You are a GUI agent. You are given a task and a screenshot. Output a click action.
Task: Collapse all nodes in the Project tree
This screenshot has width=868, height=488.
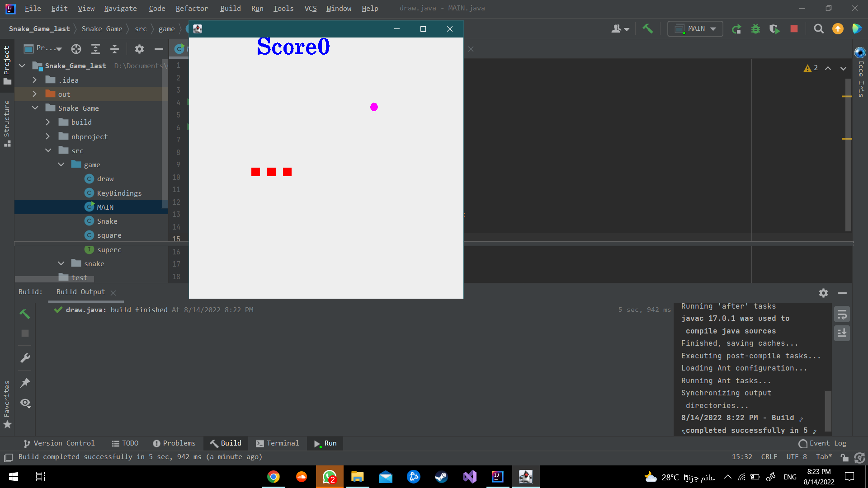[x=114, y=49]
